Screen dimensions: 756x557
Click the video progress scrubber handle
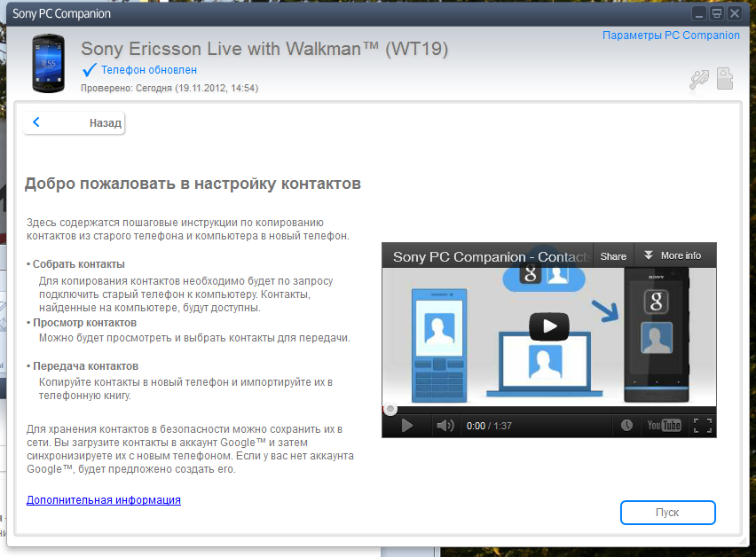[x=390, y=410]
